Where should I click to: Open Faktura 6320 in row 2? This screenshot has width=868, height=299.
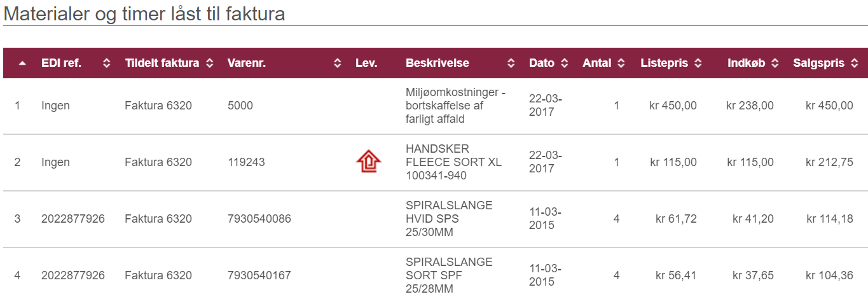158,162
